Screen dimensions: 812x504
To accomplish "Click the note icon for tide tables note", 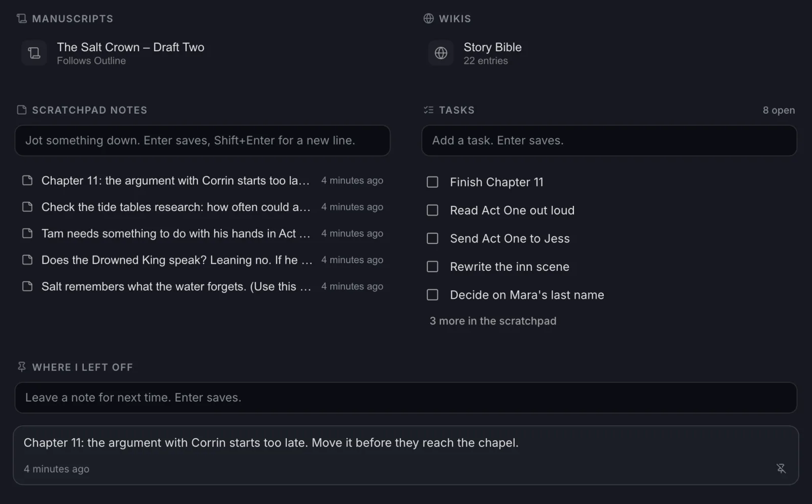I will tap(27, 207).
